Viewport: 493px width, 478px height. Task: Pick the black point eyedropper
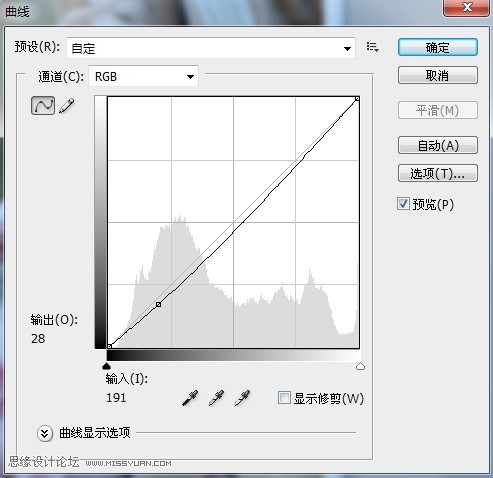coord(190,398)
